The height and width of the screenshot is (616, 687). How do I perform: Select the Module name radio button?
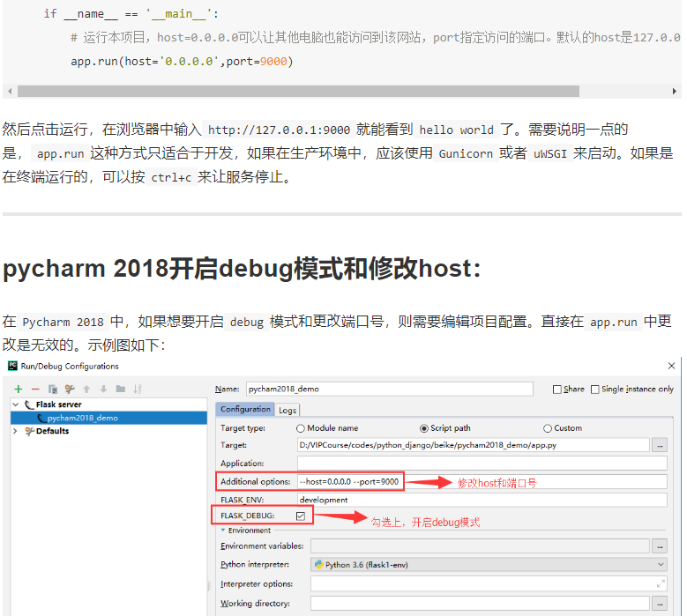[301, 428]
